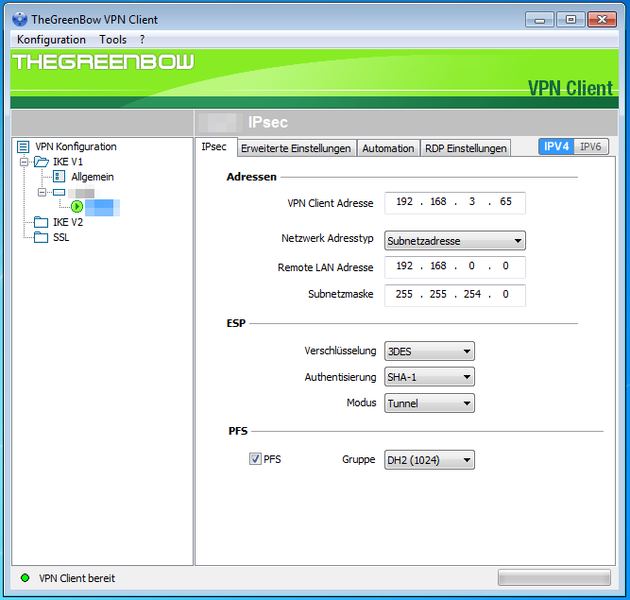This screenshot has height=600, width=630.
Task: Switch to Erweiterte Einstellungen tab
Action: [x=296, y=148]
